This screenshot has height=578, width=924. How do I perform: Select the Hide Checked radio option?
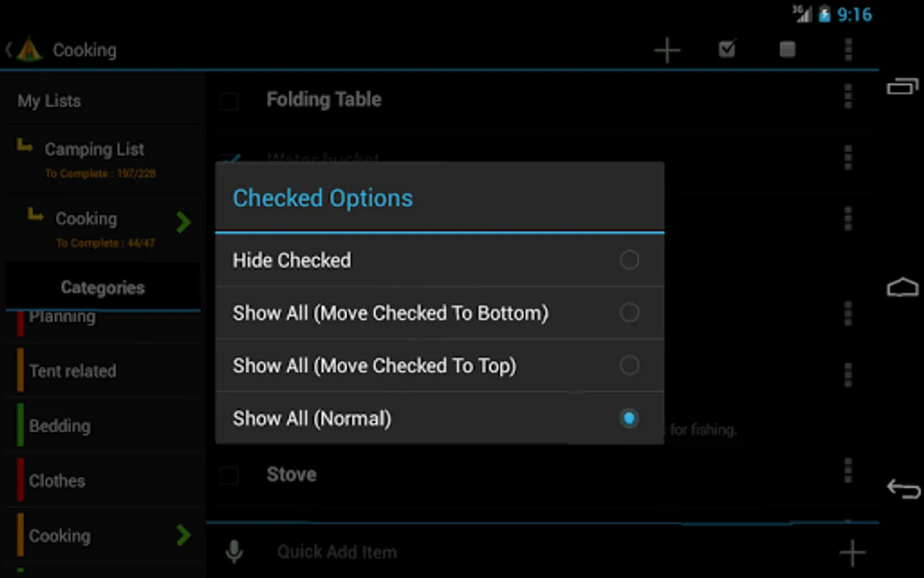coord(629,260)
